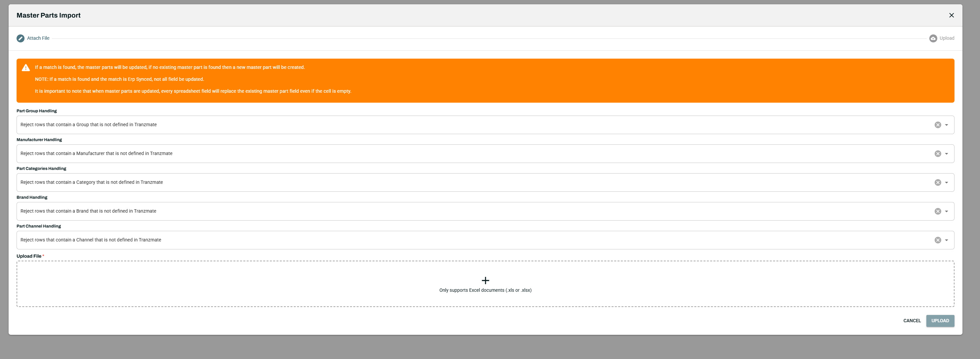Clear the Part Channel Handling selection

tap(937, 240)
